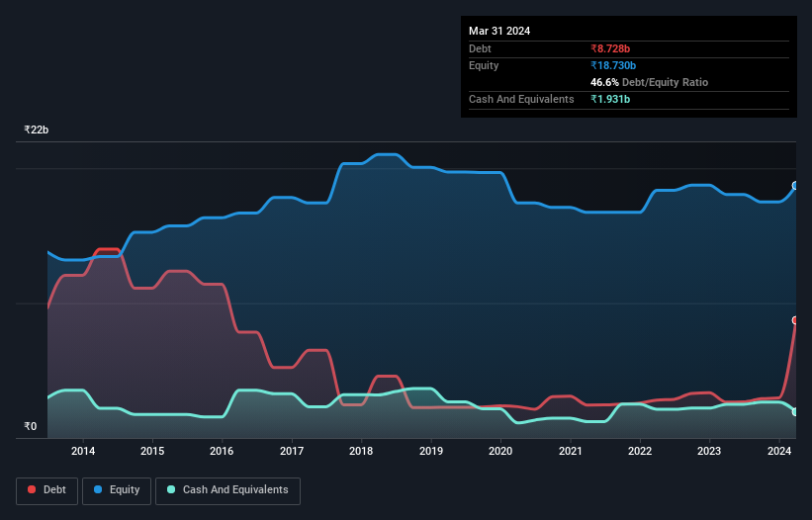This screenshot has width=812, height=520.
Task: Click the ₹1.931b cash value
Action: [x=610, y=99]
